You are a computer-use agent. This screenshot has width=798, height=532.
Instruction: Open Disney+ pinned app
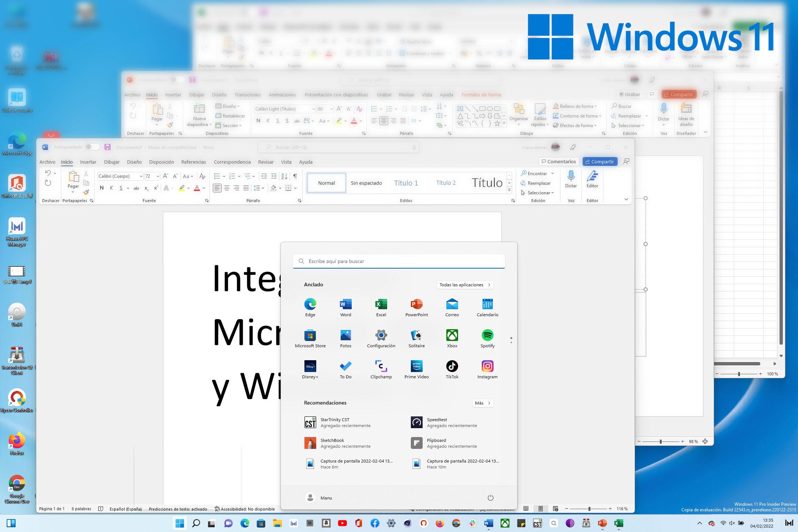coord(310,369)
